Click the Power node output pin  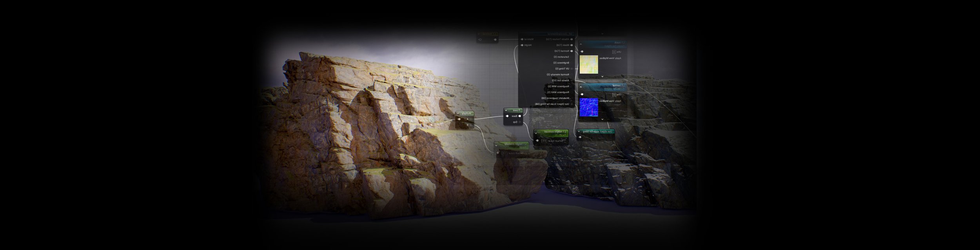[507, 116]
